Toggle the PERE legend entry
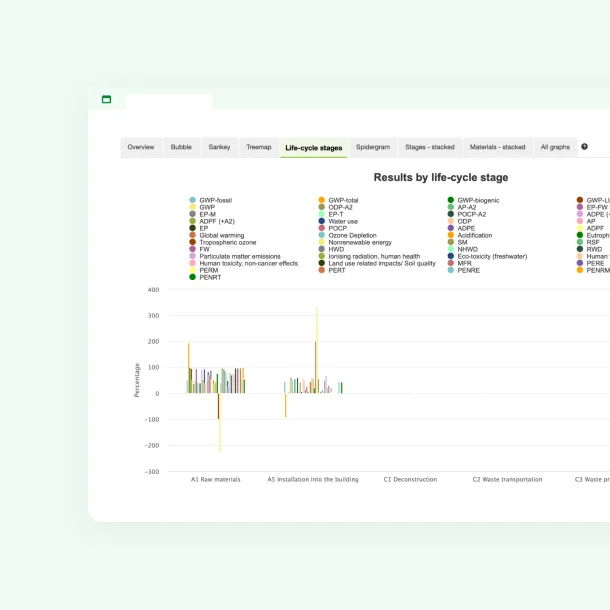This screenshot has width=610, height=610. (590, 263)
